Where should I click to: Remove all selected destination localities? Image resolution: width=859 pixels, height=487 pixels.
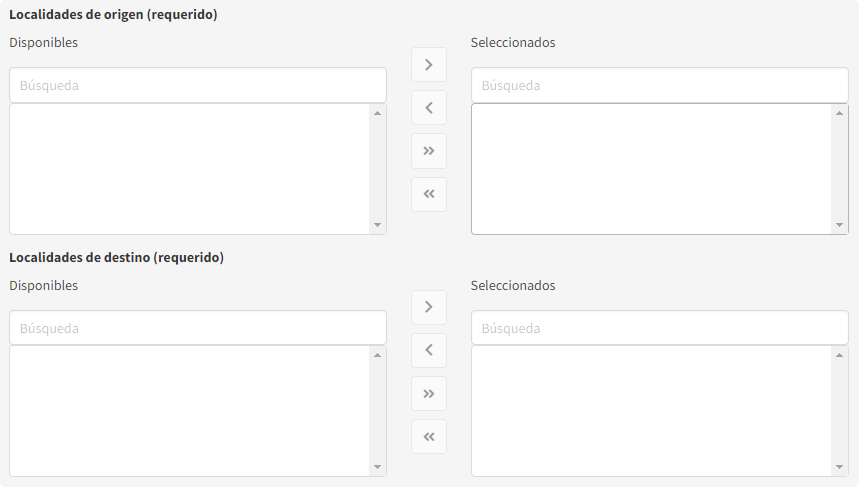[429, 437]
